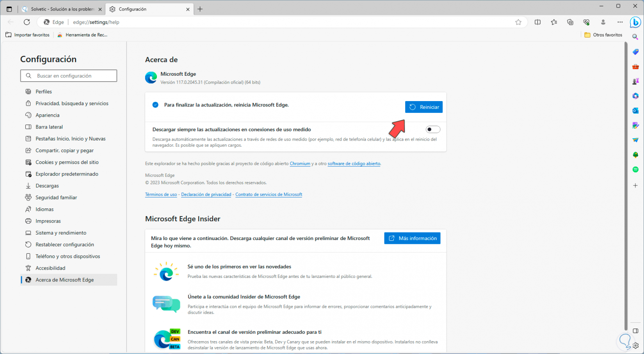
Task: Open Impresoras settings
Action: [69, 221]
